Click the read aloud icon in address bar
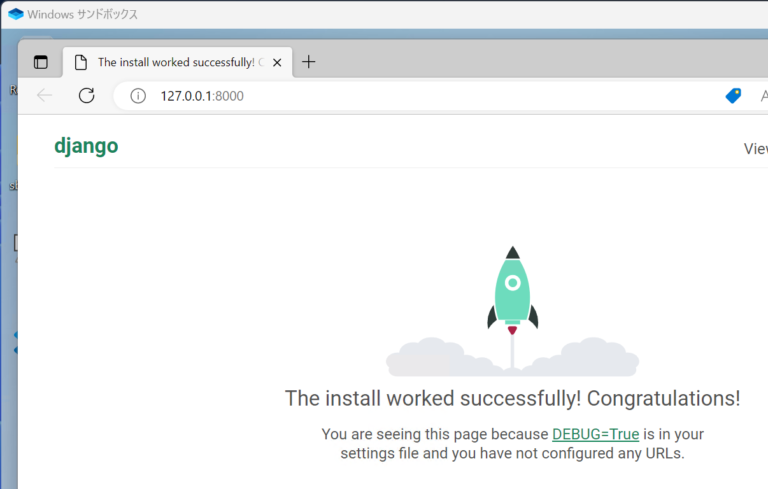Viewport: 768px width, 489px height. [x=762, y=96]
